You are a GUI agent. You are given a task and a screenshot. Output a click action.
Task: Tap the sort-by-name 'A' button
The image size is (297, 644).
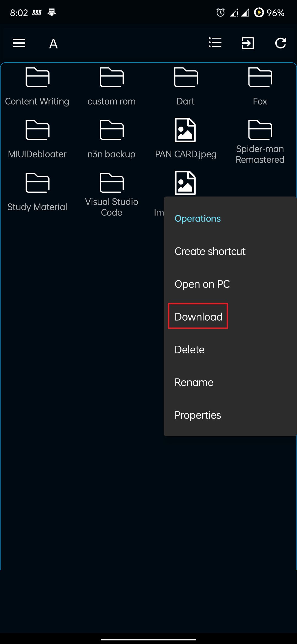(x=53, y=44)
